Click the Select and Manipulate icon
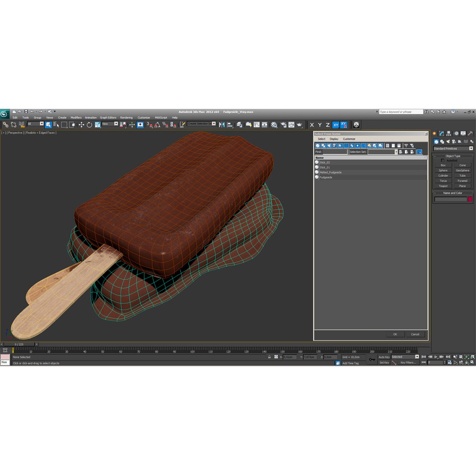The image size is (476, 476). click(132, 124)
